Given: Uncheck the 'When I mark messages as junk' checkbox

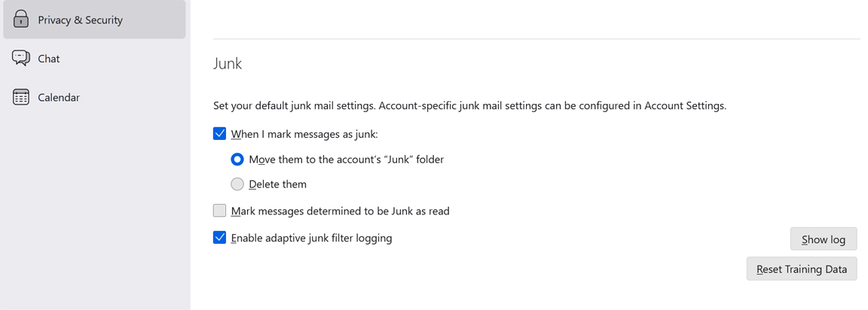Looking at the screenshot, I should 220,134.
